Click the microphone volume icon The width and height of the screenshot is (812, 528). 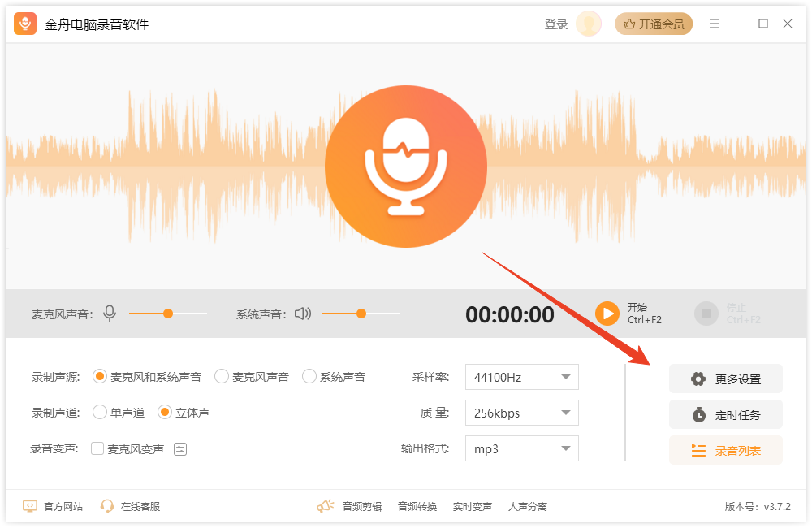[x=110, y=313]
